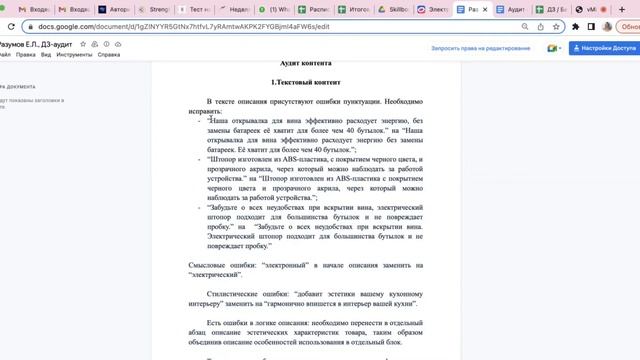Star the document next to its title
640x360 pixels.
pos(83,44)
